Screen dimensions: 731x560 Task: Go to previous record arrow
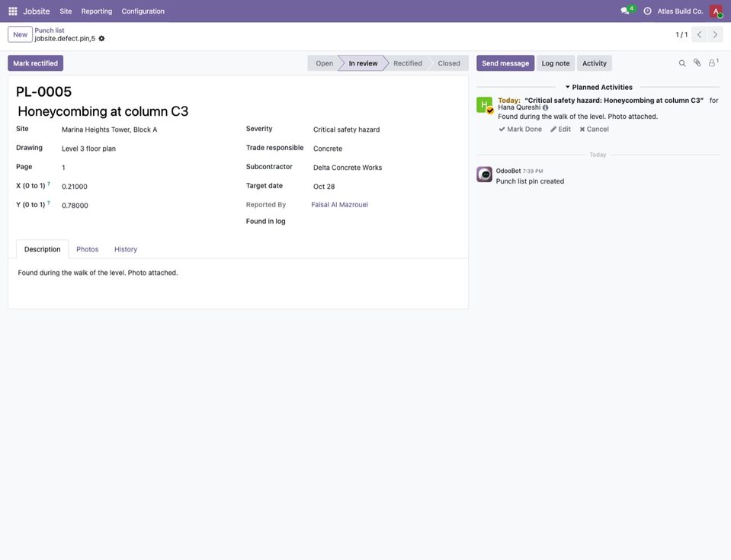click(x=699, y=34)
